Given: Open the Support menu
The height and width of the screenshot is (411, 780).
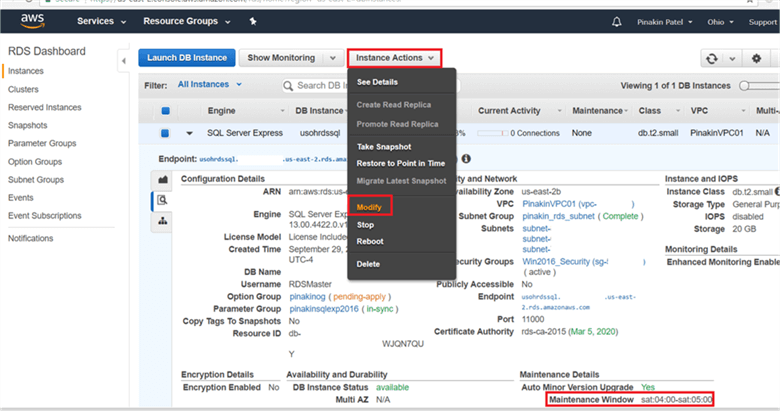Looking at the screenshot, I should coord(763,22).
